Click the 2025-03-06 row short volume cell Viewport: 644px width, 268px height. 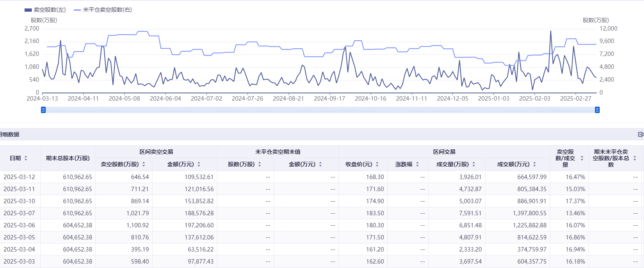click(x=138, y=225)
